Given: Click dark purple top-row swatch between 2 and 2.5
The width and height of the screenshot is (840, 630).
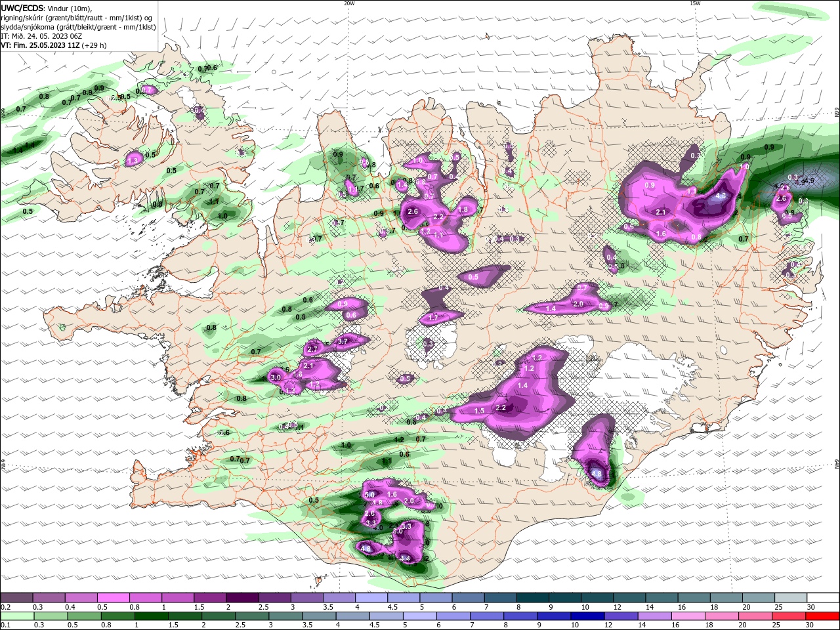Looking at the screenshot, I should point(242,598).
